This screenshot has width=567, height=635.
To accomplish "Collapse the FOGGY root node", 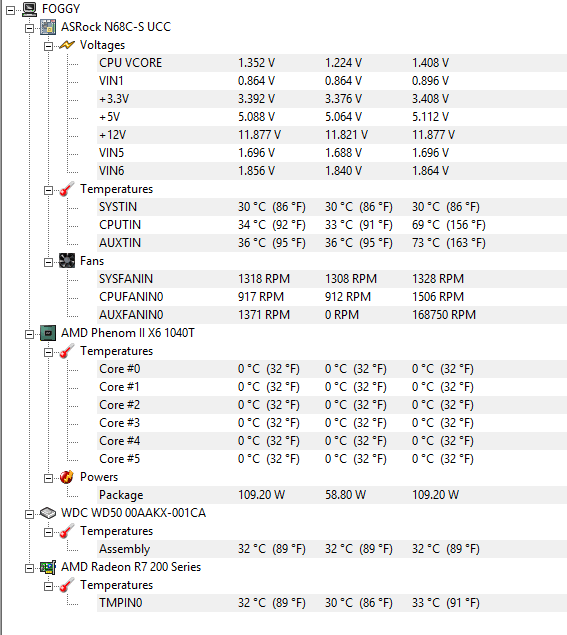I will pos(11,11).
